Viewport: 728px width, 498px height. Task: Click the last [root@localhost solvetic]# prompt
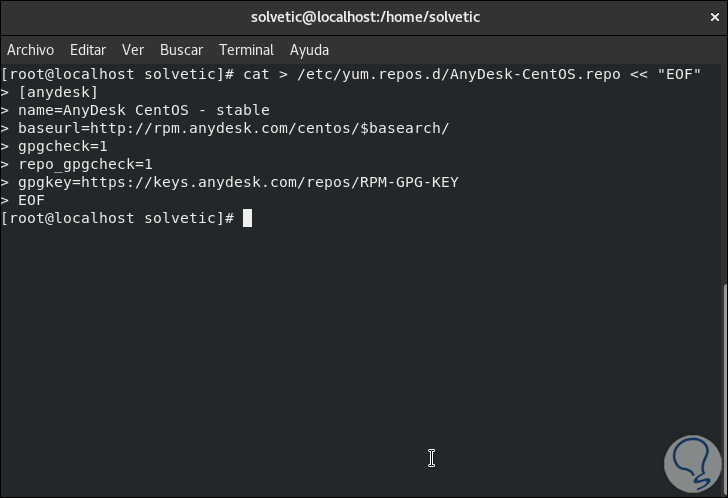tap(117, 218)
